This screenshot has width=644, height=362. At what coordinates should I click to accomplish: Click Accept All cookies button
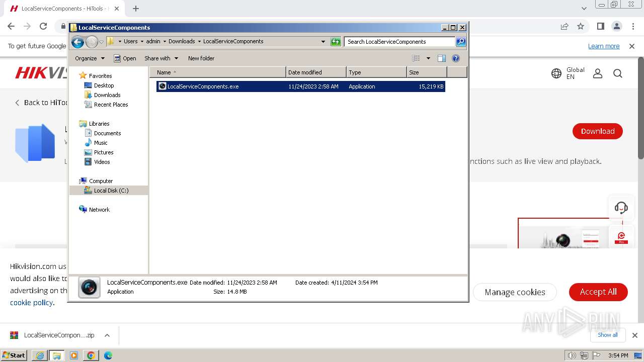[598, 292]
